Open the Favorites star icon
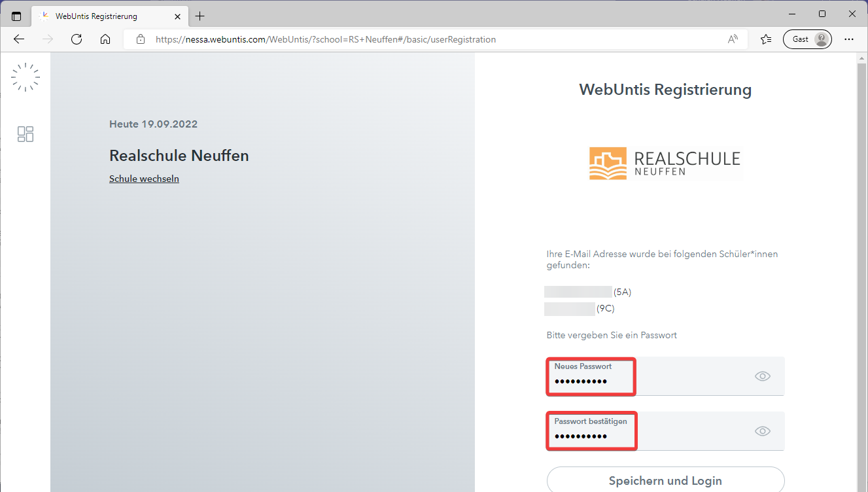868x492 pixels. click(766, 39)
